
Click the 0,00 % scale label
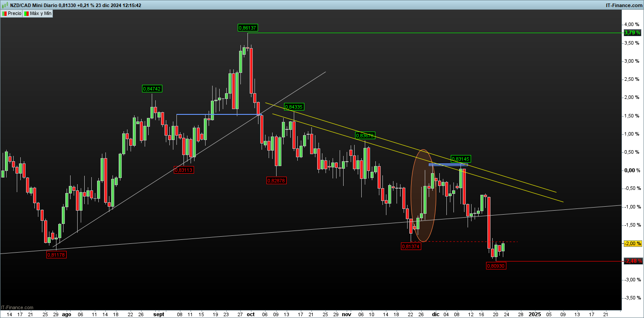[x=633, y=170]
